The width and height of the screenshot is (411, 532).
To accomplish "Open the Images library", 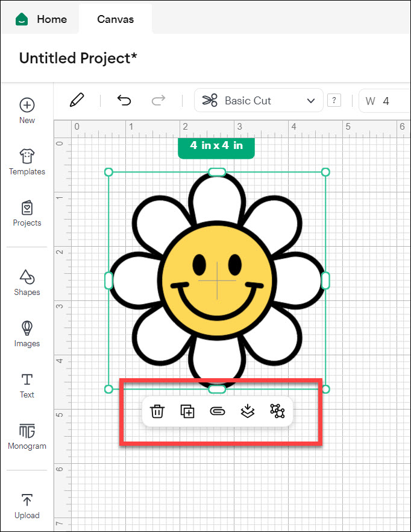I will [27, 334].
